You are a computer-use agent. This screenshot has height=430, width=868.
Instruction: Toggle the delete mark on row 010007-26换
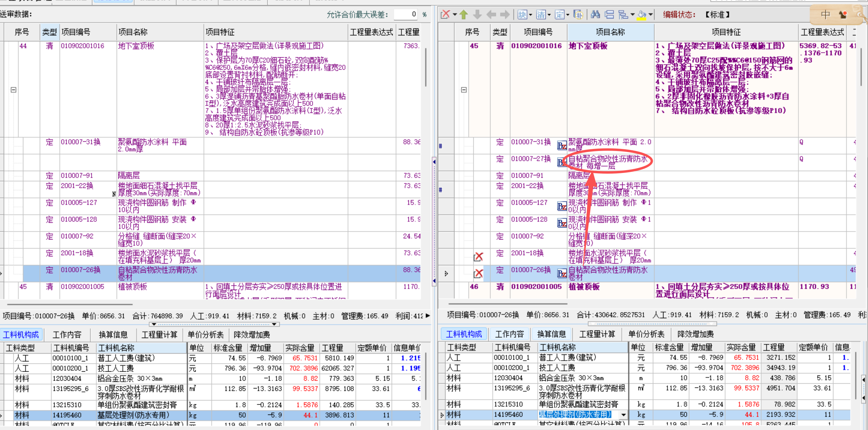479,274
